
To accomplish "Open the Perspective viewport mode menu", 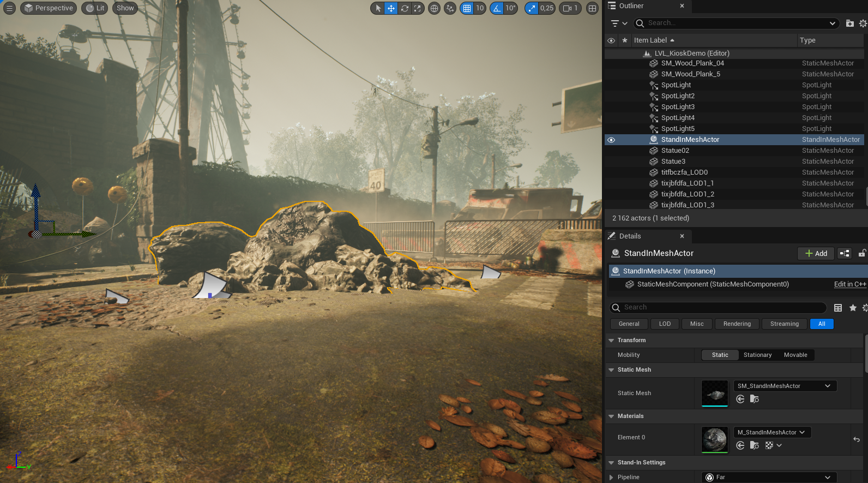I will click(x=49, y=8).
